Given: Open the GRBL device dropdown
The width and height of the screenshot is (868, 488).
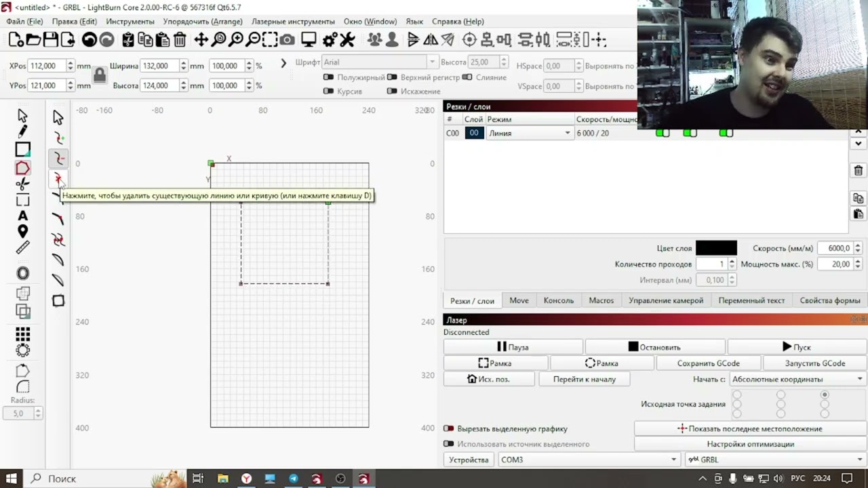Looking at the screenshot, I should [x=775, y=460].
